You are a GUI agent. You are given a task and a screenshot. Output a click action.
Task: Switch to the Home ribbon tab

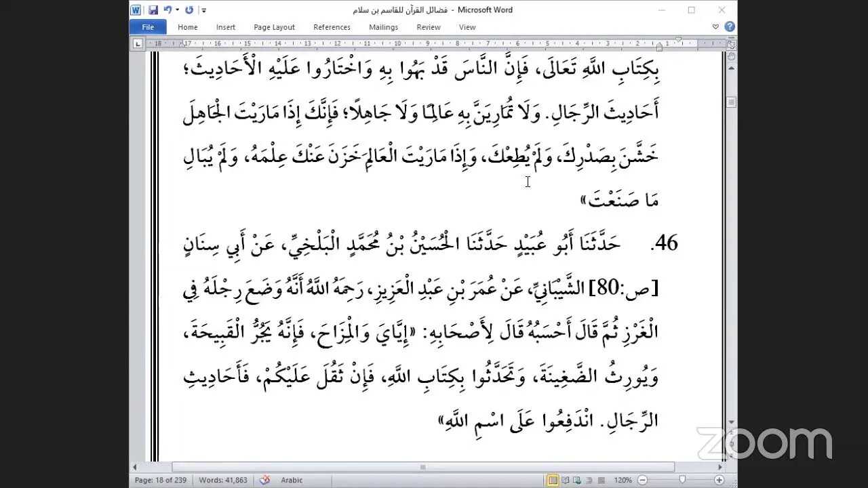pyautogui.click(x=188, y=27)
